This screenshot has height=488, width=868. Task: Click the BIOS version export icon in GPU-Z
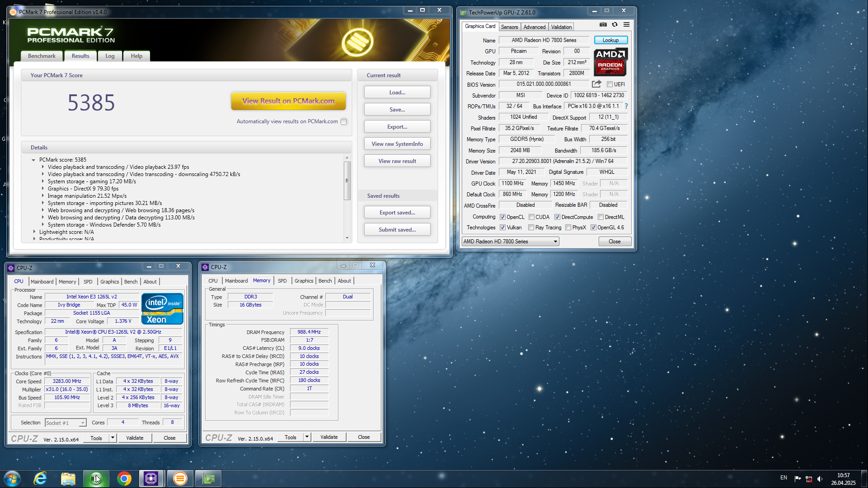point(596,84)
